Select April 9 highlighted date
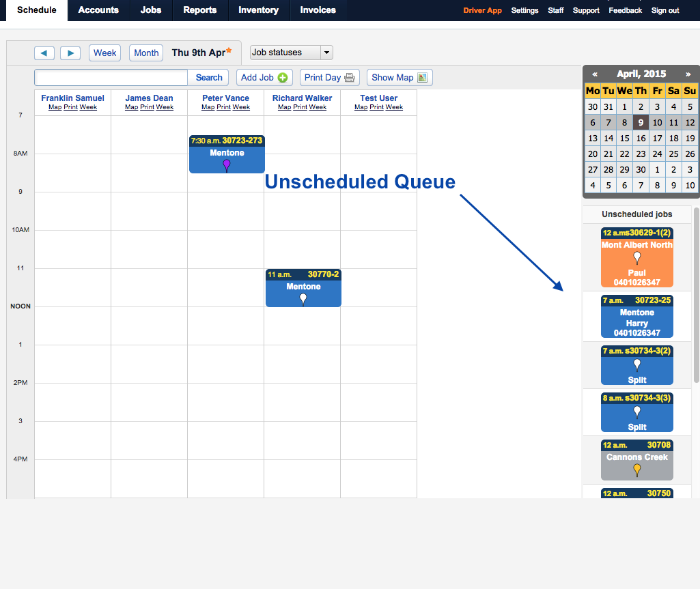This screenshot has width=700, height=589. [x=641, y=123]
